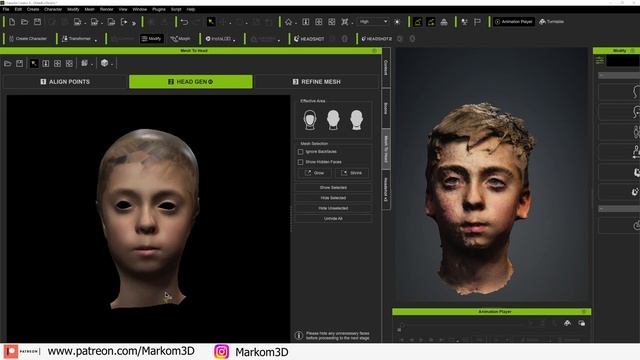Enable Show Hidden Faces checkbox
640x360 pixels.
[300, 162]
